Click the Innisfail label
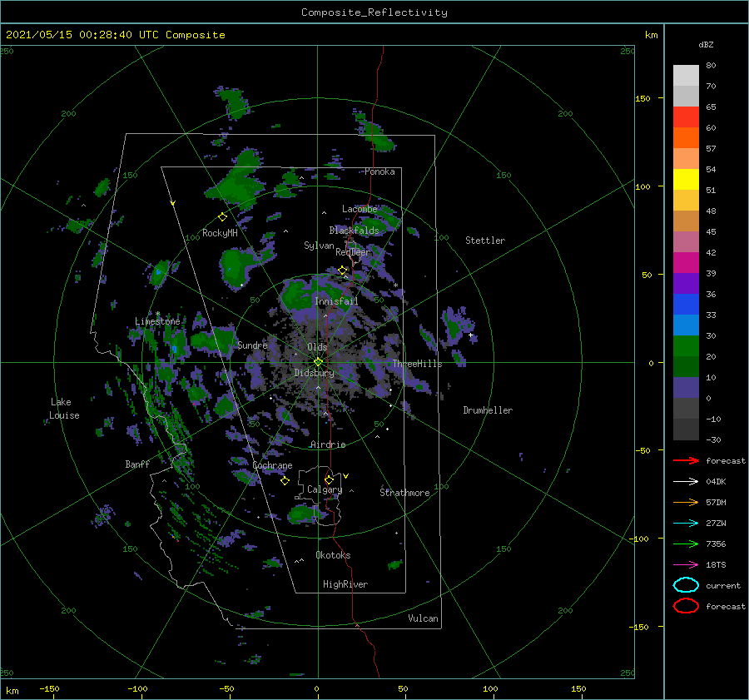The width and height of the screenshot is (749, 700). click(336, 301)
